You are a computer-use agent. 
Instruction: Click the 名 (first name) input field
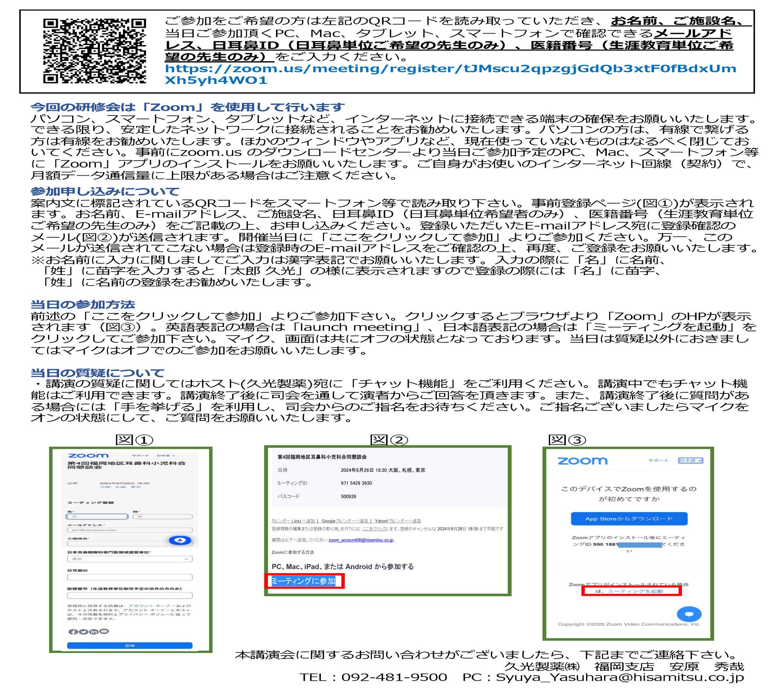97,516
